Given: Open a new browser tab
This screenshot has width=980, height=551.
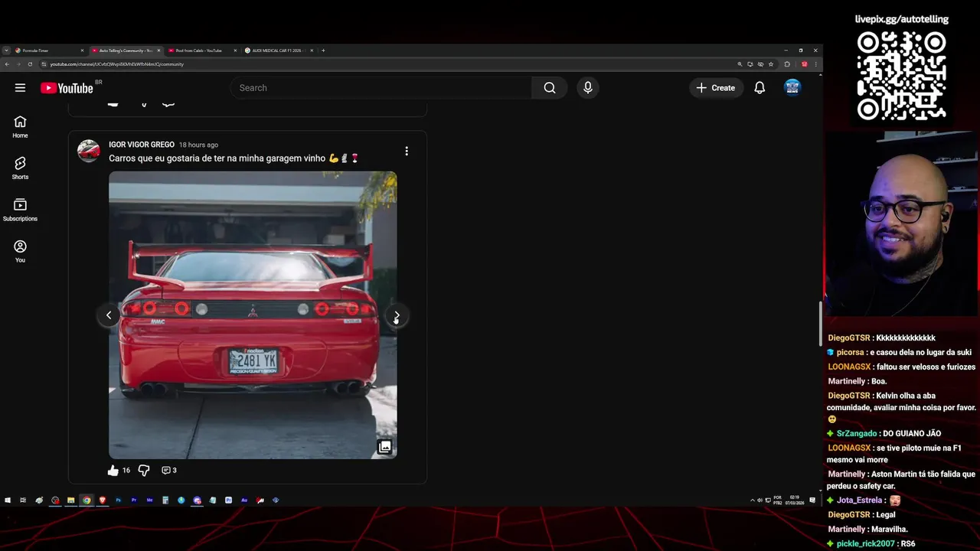Looking at the screenshot, I should (x=323, y=51).
